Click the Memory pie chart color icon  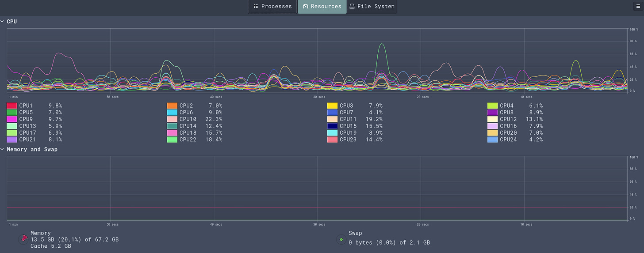click(x=23, y=239)
